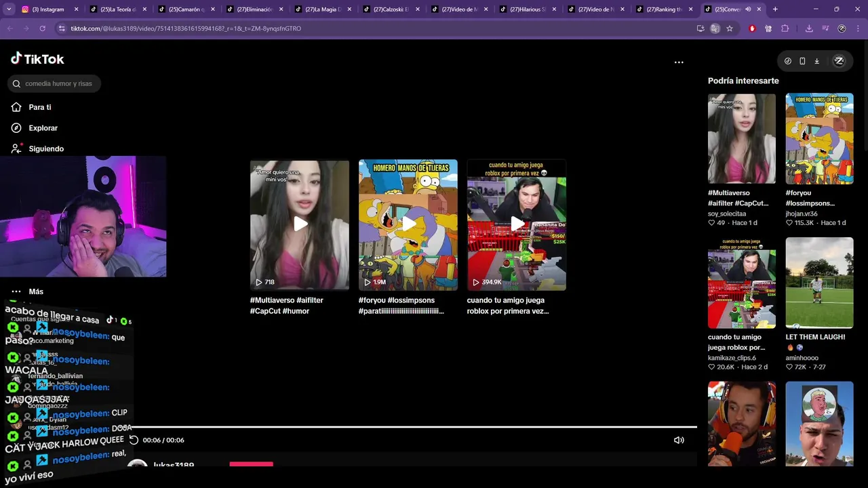Replay the video with the restart icon
This screenshot has height=488, width=868.
pos(134,440)
